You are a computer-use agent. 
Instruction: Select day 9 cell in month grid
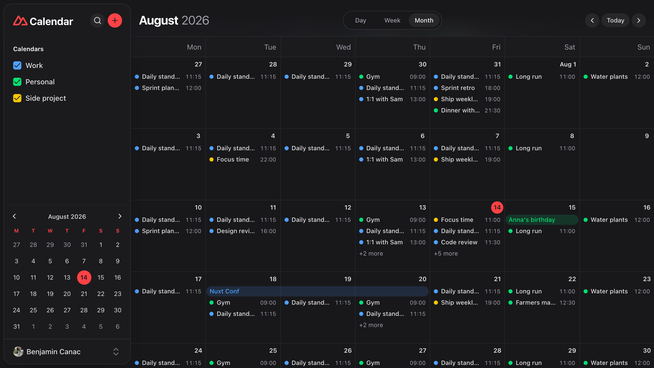pos(616,164)
